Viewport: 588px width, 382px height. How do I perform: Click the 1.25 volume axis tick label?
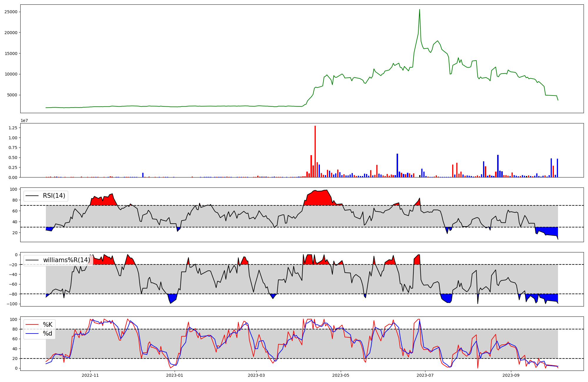click(13, 128)
